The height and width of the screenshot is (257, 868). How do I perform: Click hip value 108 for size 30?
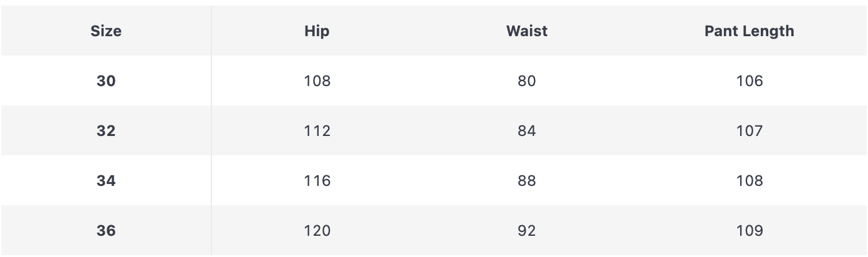[x=317, y=81]
